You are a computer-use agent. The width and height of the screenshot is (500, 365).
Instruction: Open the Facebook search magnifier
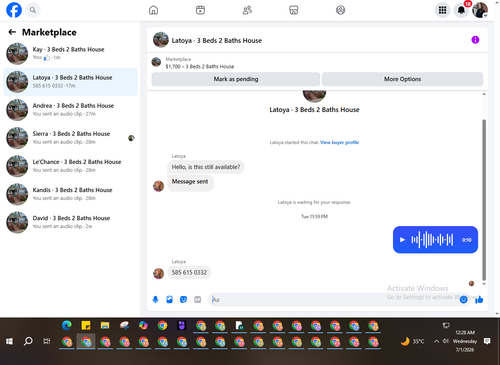click(33, 10)
